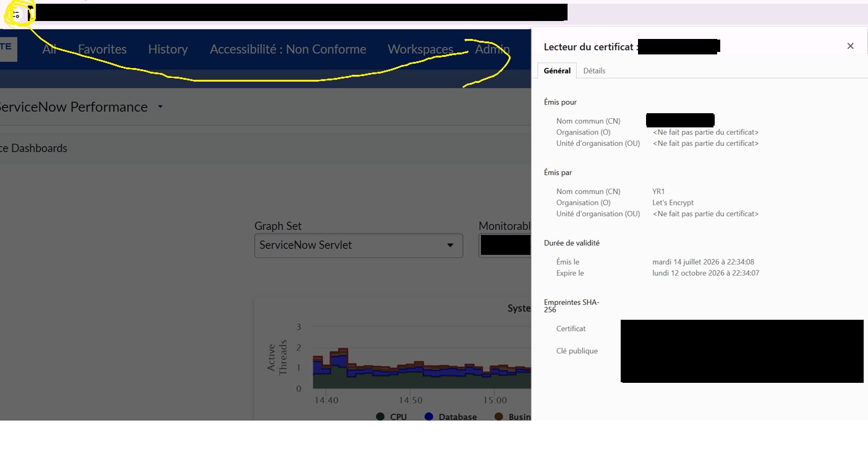Open the Favorites menu

coord(102,49)
